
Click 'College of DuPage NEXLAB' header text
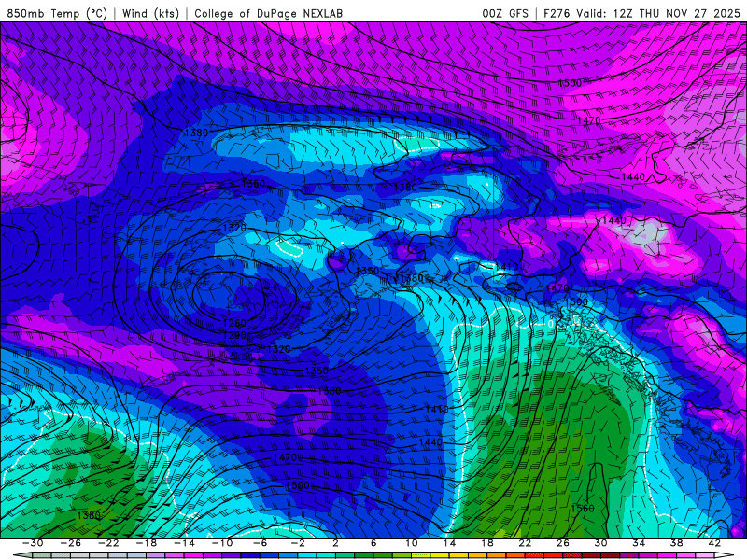(268, 13)
